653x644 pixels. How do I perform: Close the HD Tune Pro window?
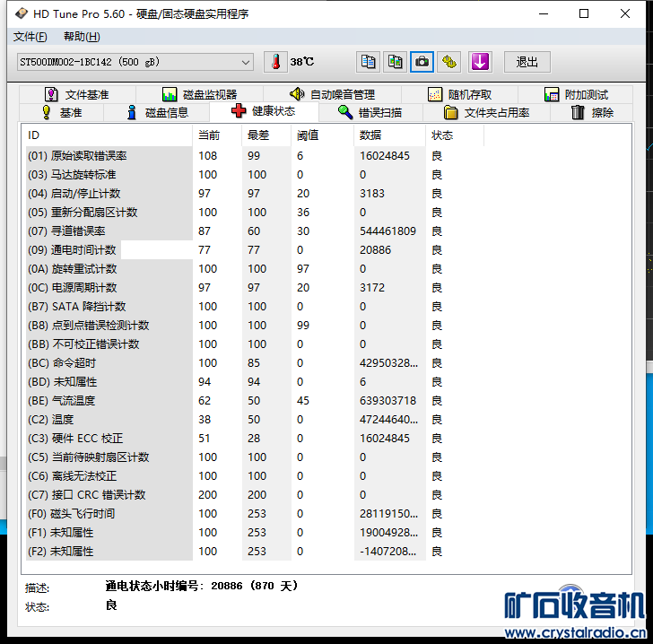tap(624, 13)
